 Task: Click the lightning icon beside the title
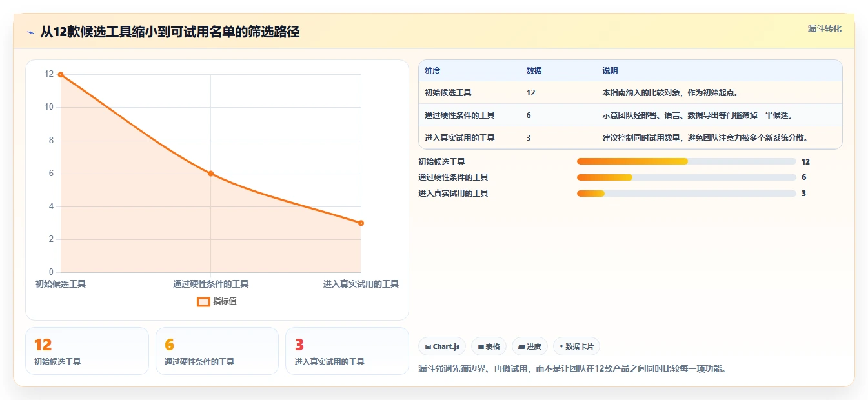coord(31,32)
